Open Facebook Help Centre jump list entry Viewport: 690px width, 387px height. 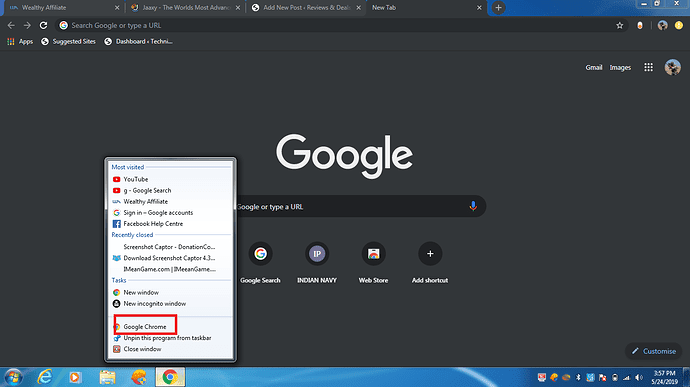pyautogui.click(x=171, y=224)
